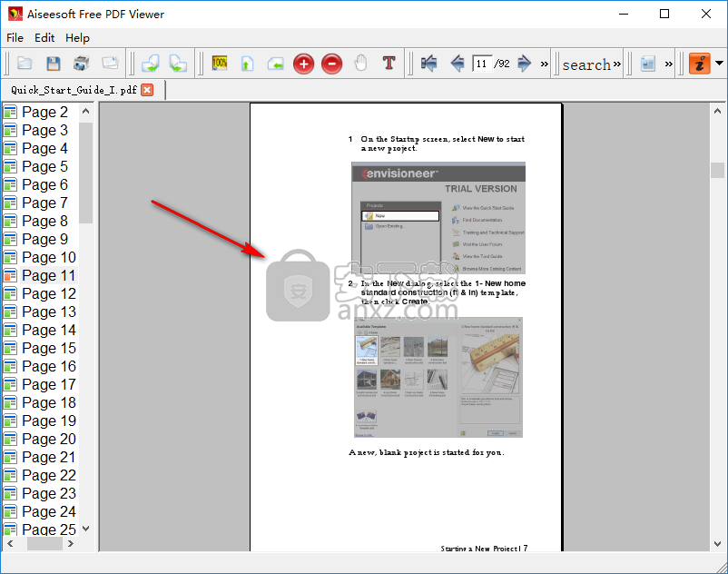Image resolution: width=728 pixels, height=574 pixels.
Task: Go to the previous page arrow
Action: tap(457, 64)
